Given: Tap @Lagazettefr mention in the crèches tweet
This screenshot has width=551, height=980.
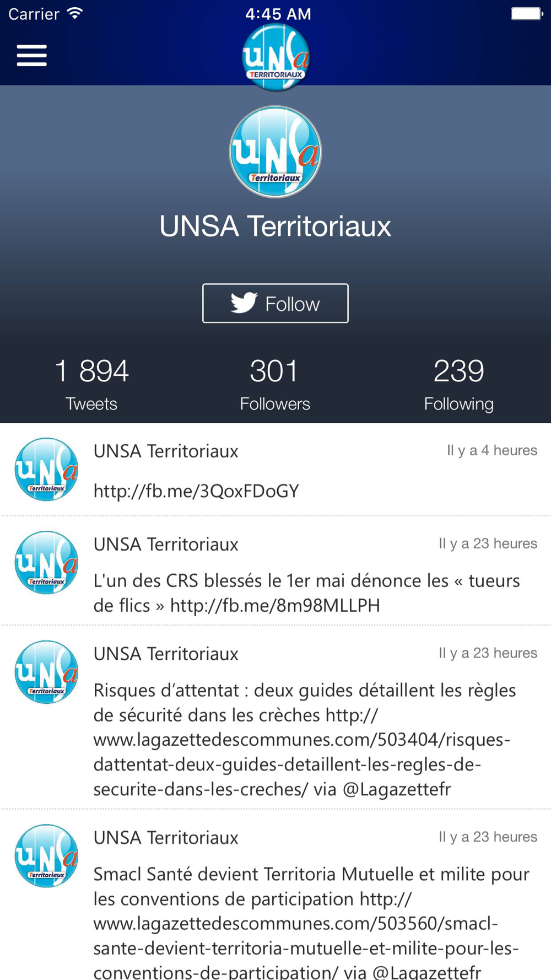Looking at the screenshot, I should [397, 789].
